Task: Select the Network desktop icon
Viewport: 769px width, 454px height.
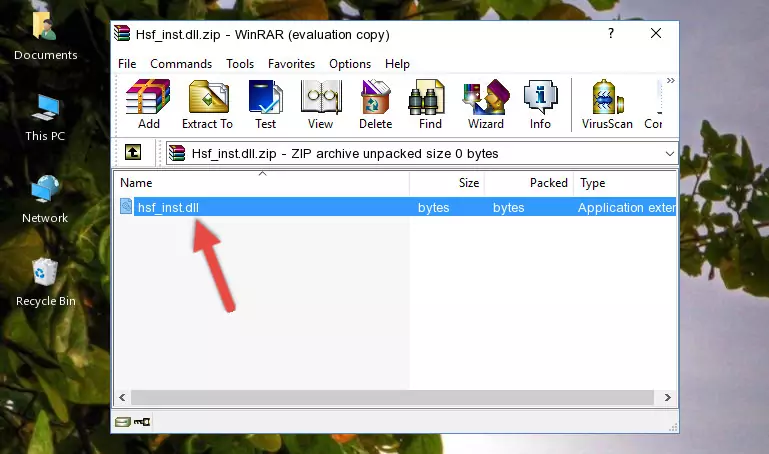Action: coord(45,200)
